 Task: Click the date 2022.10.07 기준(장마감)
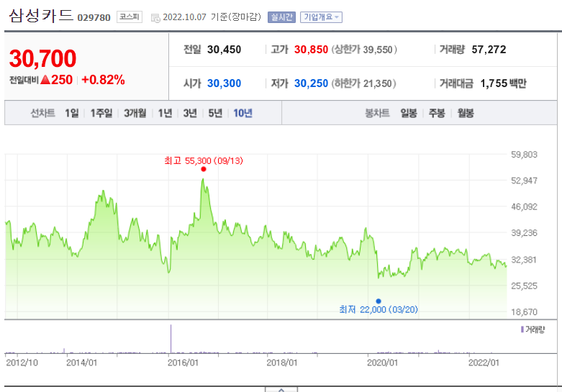[x=212, y=17]
